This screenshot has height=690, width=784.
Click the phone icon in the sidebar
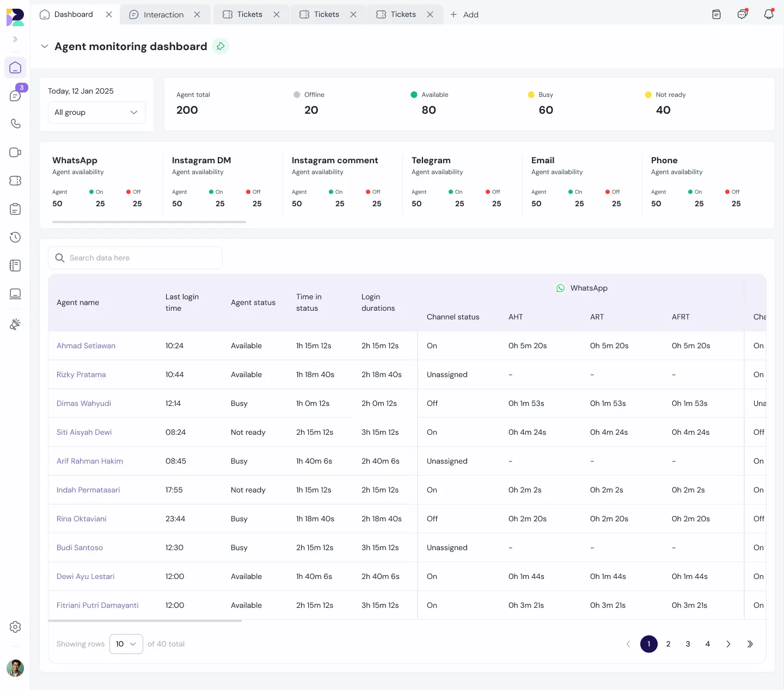pyautogui.click(x=15, y=124)
